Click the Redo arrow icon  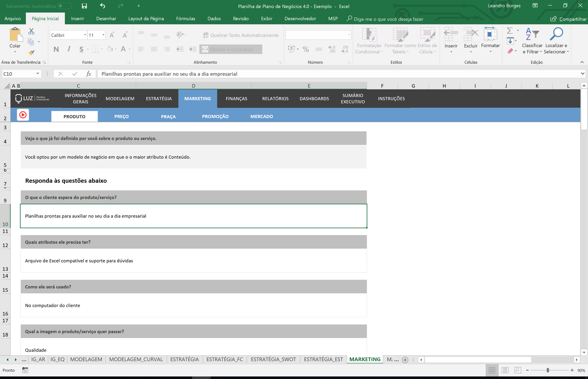121,6
